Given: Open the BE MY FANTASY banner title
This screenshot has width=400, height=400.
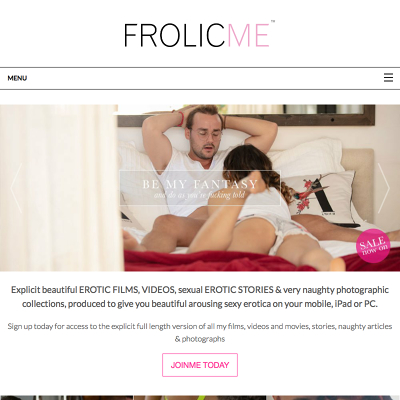Looking at the screenshot, I should pos(200,184).
